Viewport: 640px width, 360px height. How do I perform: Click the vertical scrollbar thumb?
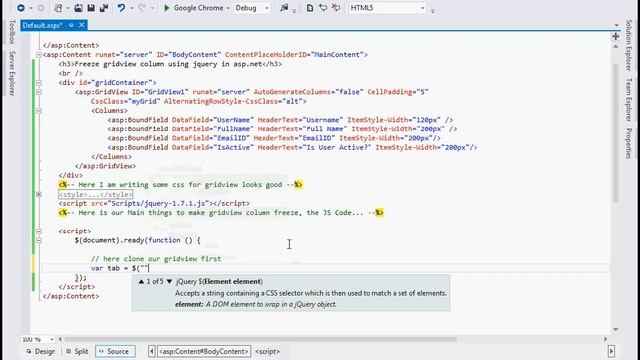click(616, 133)
